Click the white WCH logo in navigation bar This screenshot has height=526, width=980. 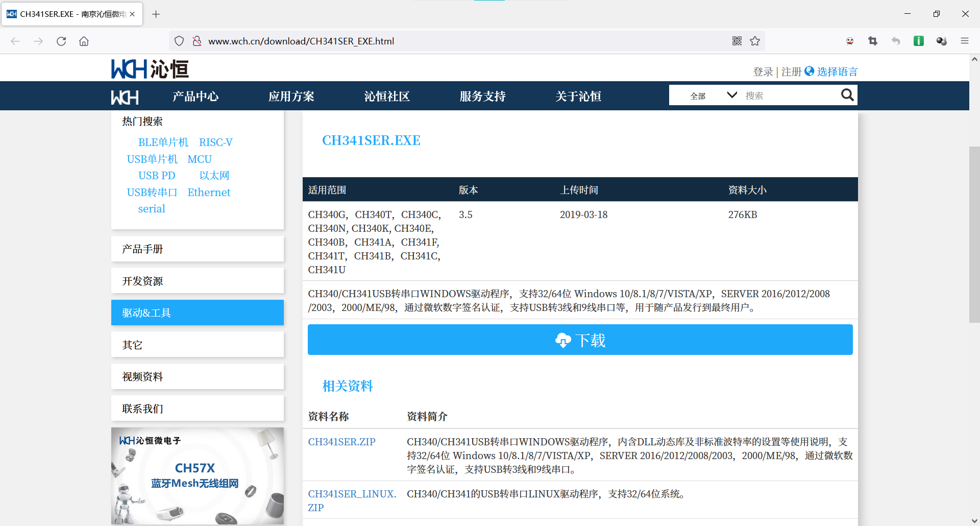click(125, 97)
